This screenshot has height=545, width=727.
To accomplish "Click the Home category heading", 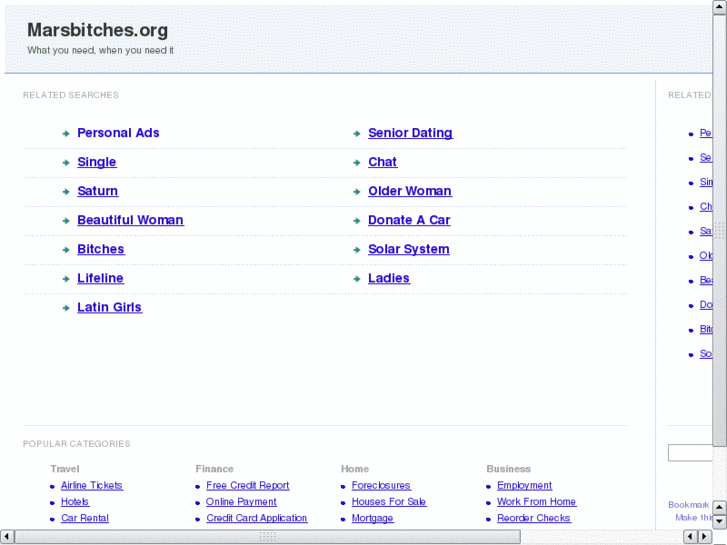I will (355, 469).
